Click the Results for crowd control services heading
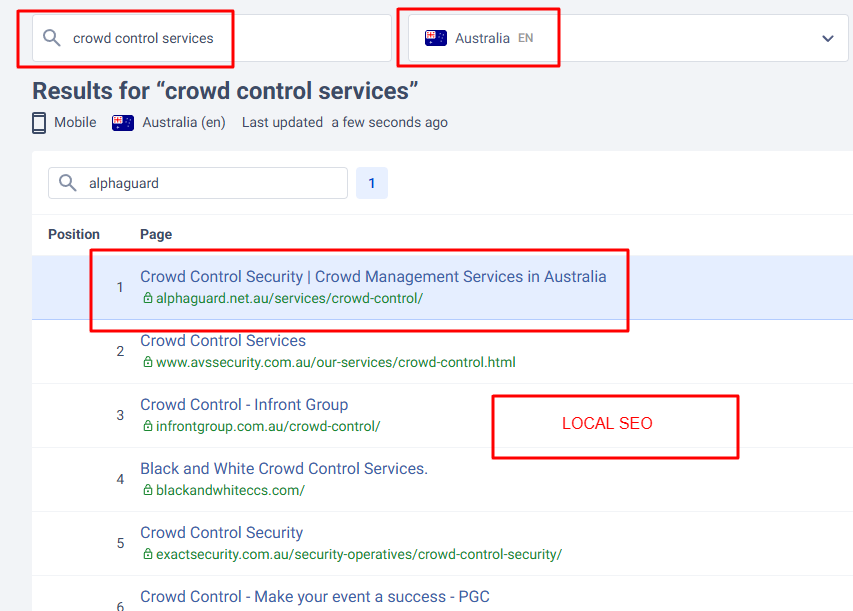The width and height of the screenshot is (853, 611). click(x=225, y=91)
